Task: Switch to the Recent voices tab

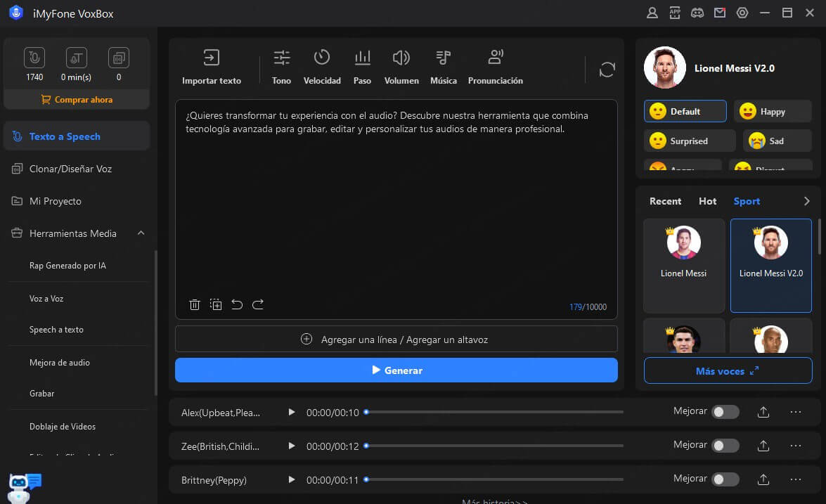Action: tap(665, 201)
